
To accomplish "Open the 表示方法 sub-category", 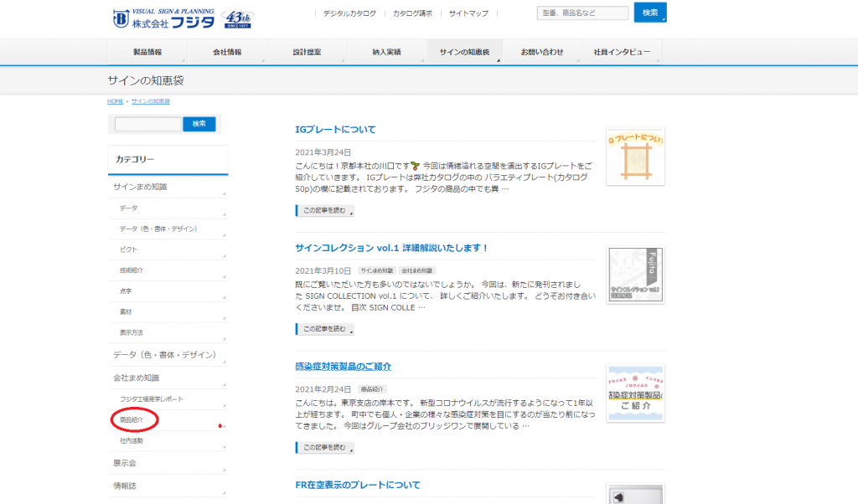I will coord(168,332).
